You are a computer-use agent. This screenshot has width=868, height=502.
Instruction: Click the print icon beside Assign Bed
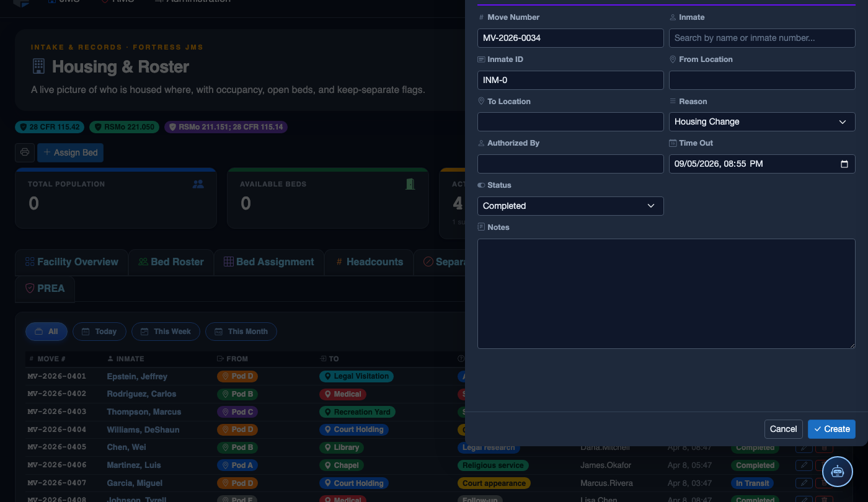coord(24,152)
